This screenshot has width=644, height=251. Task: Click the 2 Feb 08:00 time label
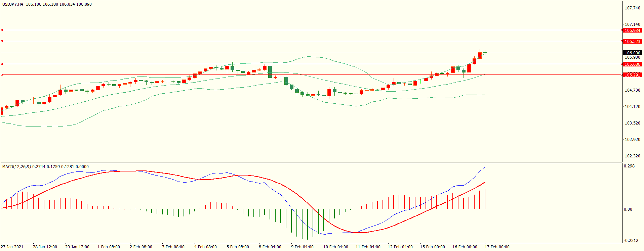[141, 247]
